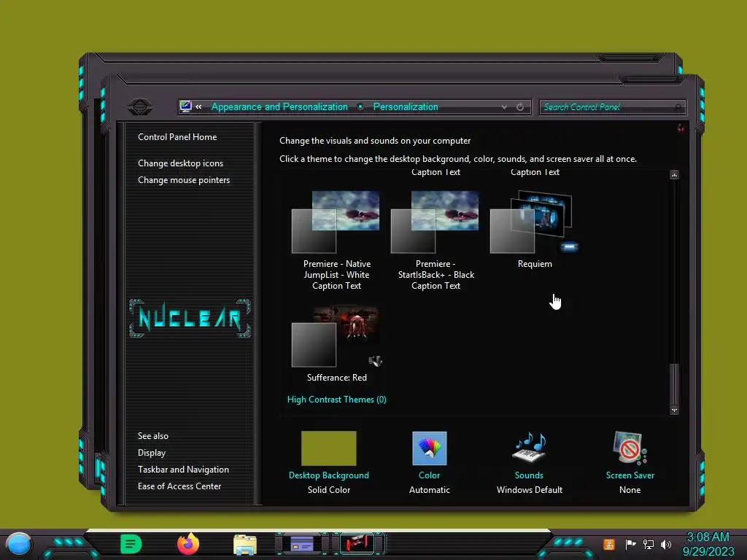Click the Windows Default sounds label
This screenshot has width=747, height=560.
coord(530,489)
